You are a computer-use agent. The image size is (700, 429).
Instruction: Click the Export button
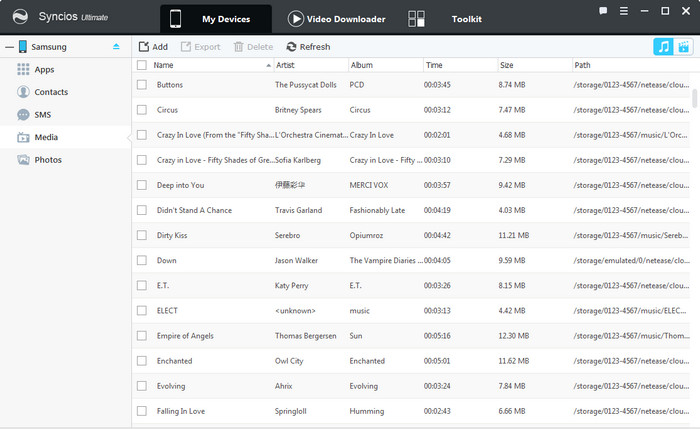click(x=200, y=46)
